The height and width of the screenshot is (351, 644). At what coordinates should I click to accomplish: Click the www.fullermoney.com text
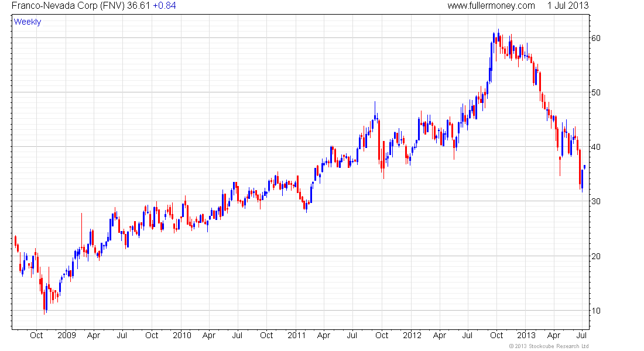point(491,5)
